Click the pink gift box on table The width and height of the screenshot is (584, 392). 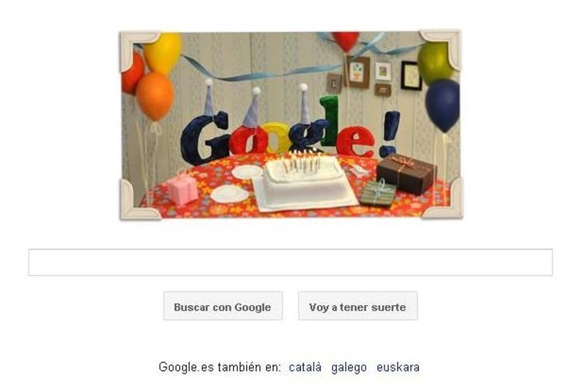point(182,188)
